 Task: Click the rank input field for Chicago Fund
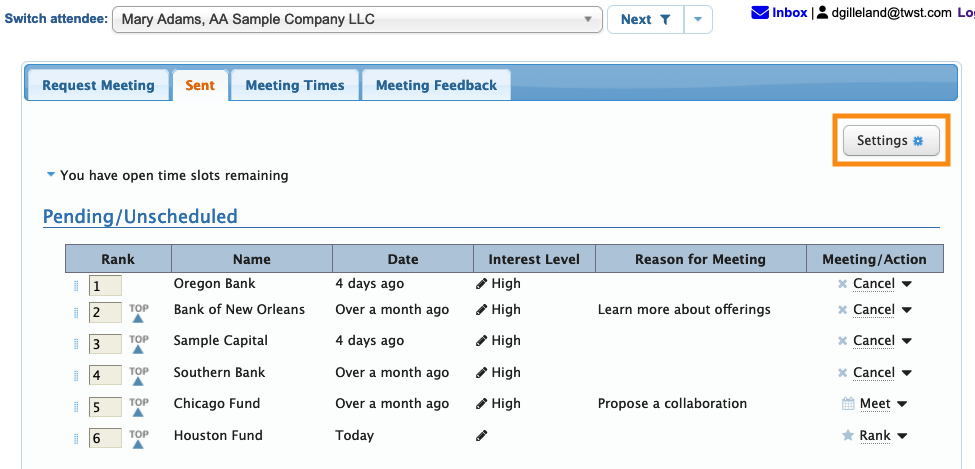(105, 407)
